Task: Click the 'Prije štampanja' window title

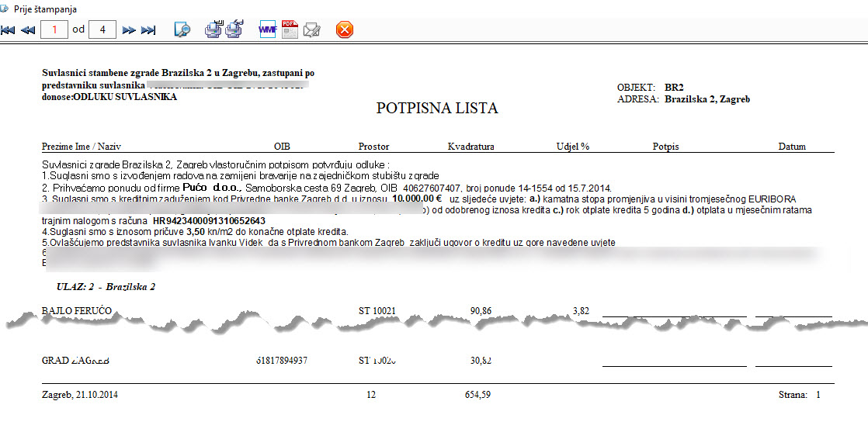Action: [x=45, y=9]
